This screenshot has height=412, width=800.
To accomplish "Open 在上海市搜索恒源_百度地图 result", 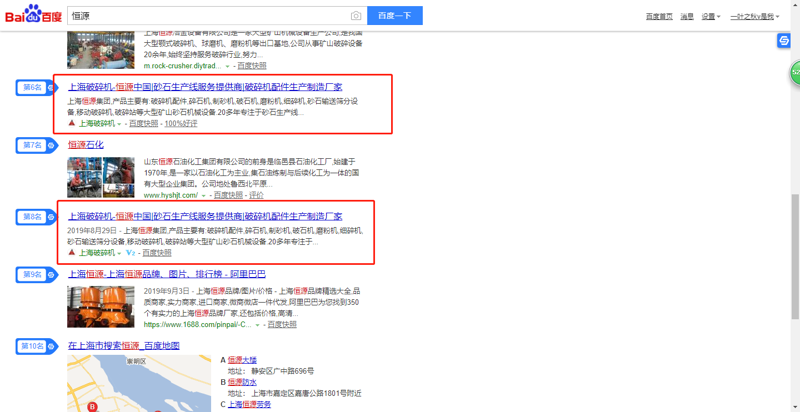I will (x=123, y=346).
